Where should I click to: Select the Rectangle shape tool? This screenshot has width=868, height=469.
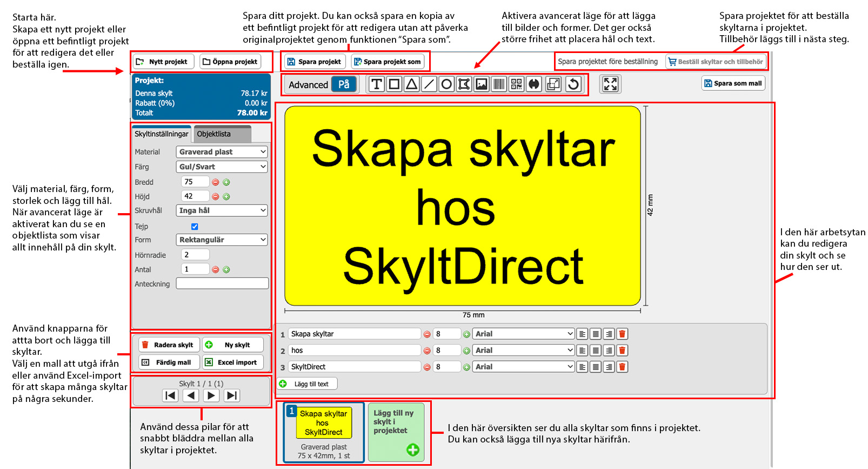[x=394, y=84]
